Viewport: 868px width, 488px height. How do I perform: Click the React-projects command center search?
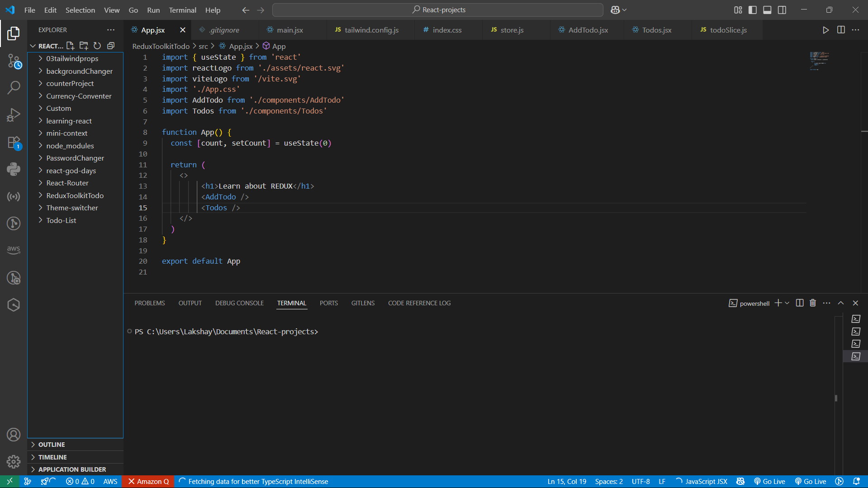pyautogui.click(x=438, y=10)
